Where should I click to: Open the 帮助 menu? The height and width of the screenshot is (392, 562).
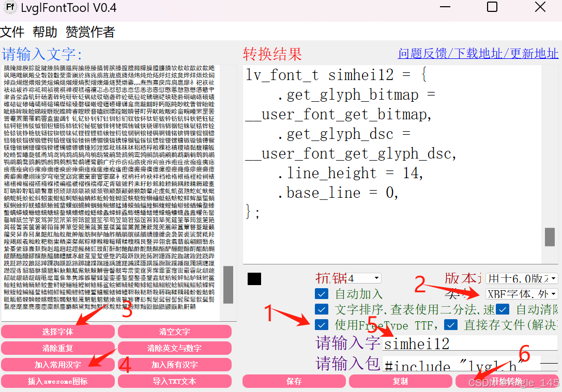45,32
